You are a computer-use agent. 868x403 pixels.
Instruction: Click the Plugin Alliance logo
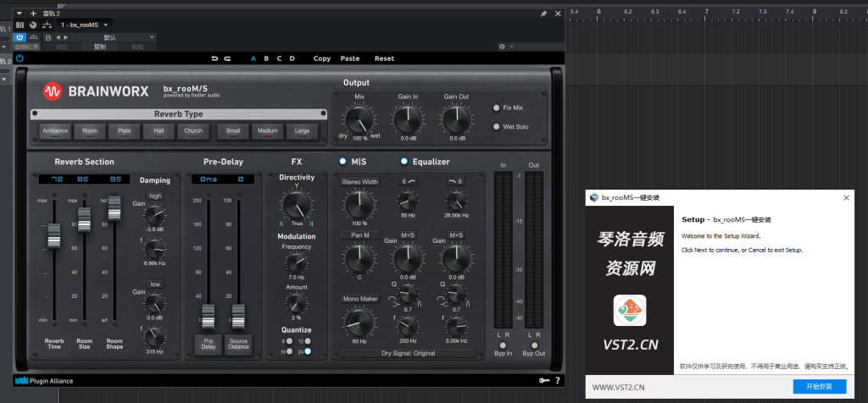pos(44,381)
